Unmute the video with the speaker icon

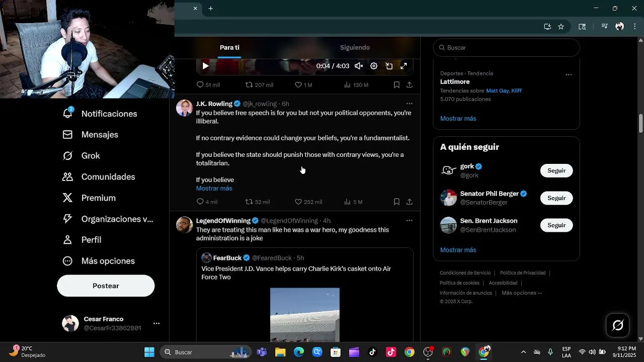pyautogui.click(x=359, y=66)
